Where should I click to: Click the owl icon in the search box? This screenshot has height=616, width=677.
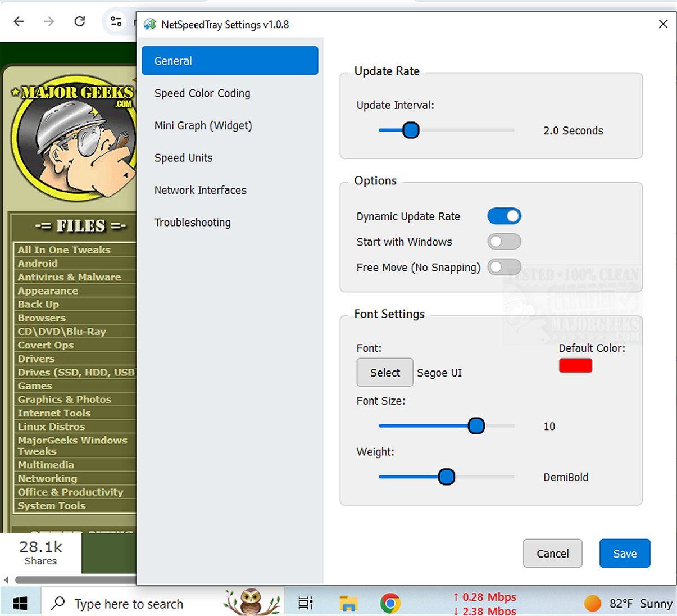tap(252, 602)
